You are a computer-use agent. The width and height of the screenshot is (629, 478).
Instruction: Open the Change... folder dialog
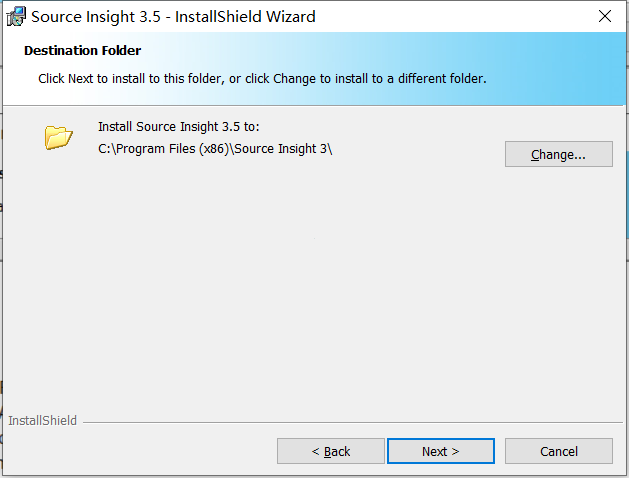(x=558, y=154)
